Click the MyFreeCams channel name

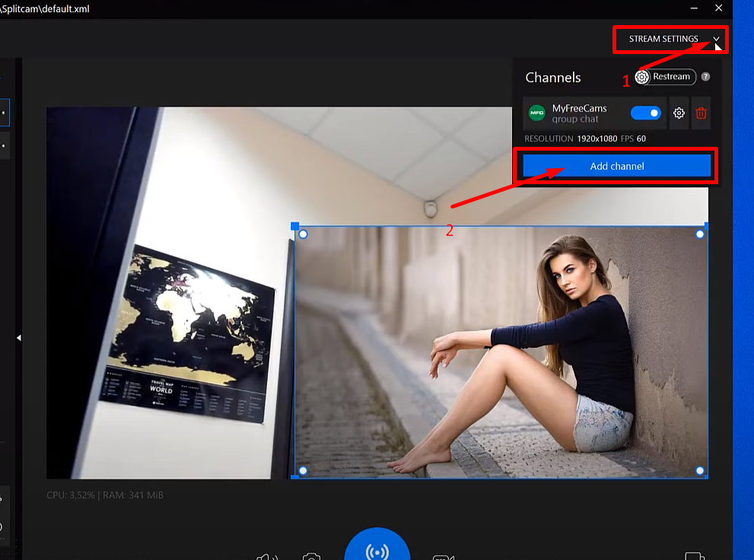(x=579, y=108)
